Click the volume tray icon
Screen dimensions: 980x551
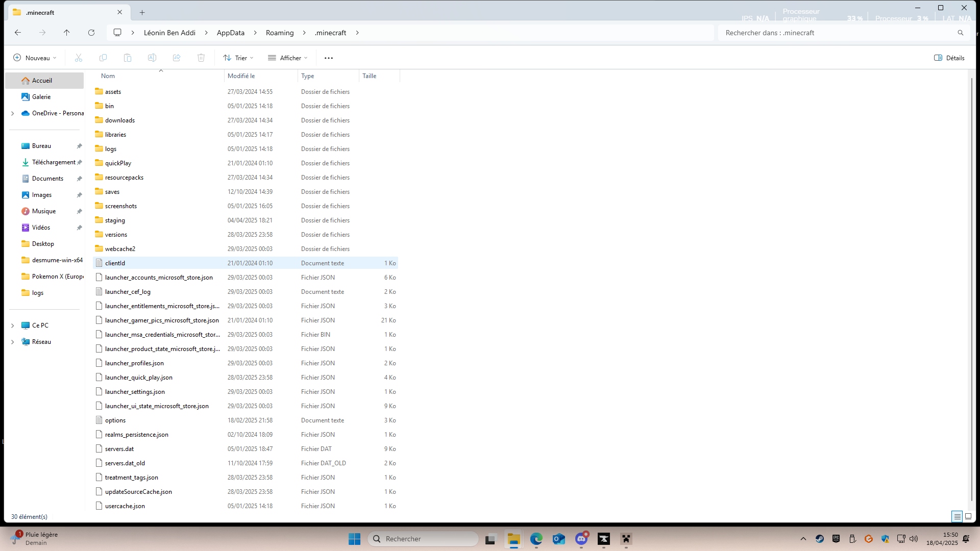pos(914,539)
